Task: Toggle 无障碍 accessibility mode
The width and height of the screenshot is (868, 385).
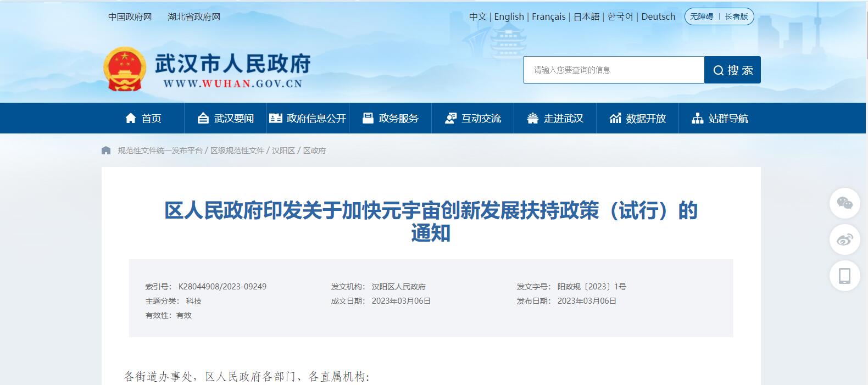Action: 702,16
